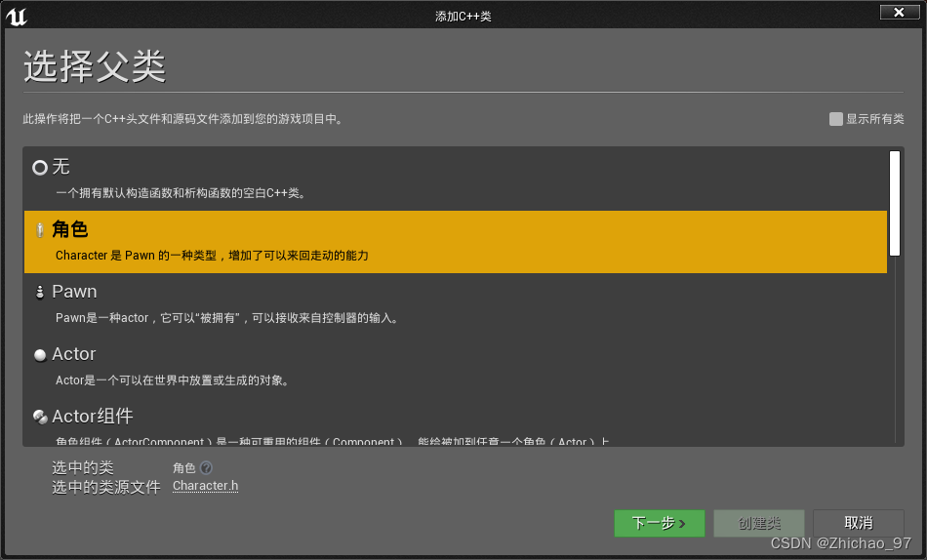
Task: Select the 无 parent class row
Action: click(x=456, y=180)
